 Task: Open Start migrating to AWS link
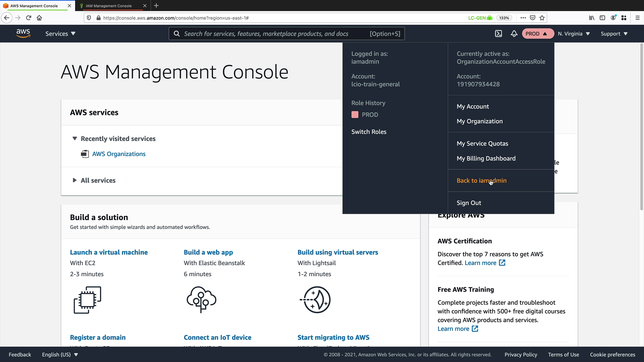click(x=333, y=337)
